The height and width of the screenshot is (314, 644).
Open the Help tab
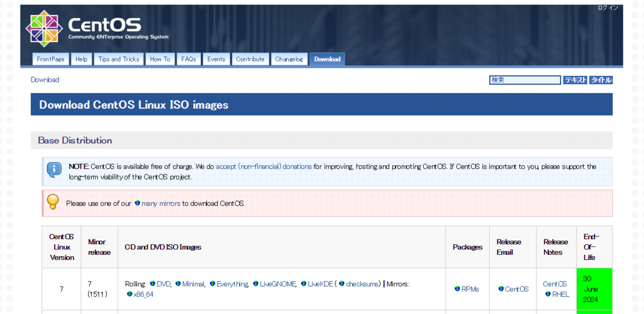(x=81, y=59)
